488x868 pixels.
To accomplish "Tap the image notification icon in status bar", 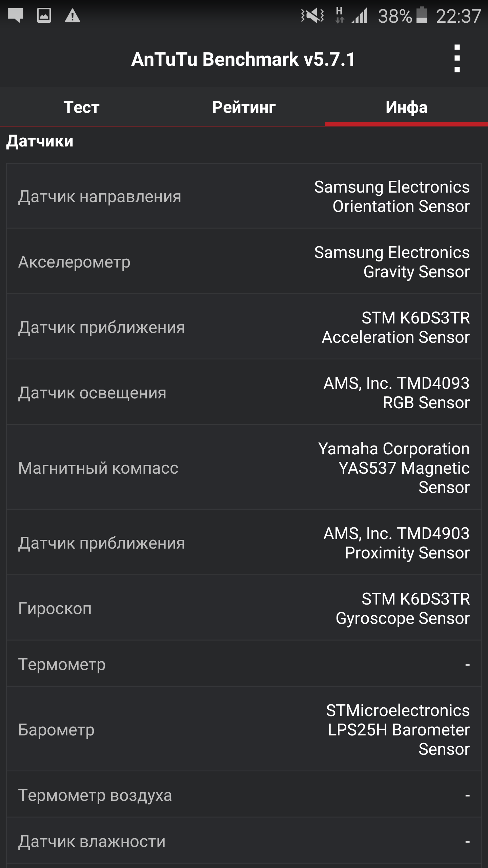I will pos(44,15).
